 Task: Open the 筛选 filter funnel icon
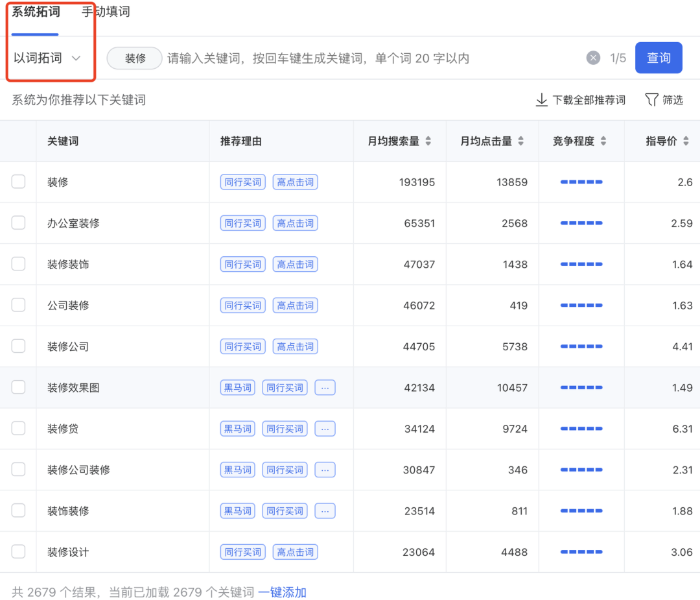(x=651, y=100)
